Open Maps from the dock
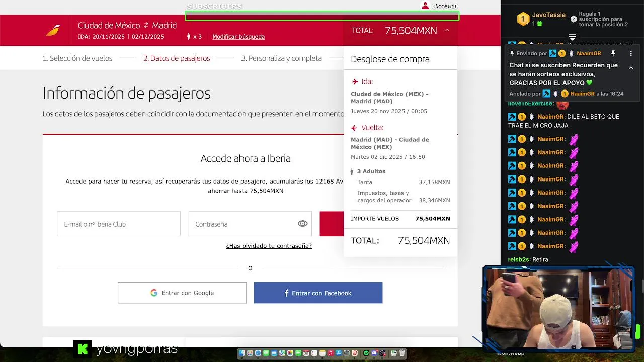Image resolution: width=644 pixels, height=362 pixels. (x=282, y=353)
